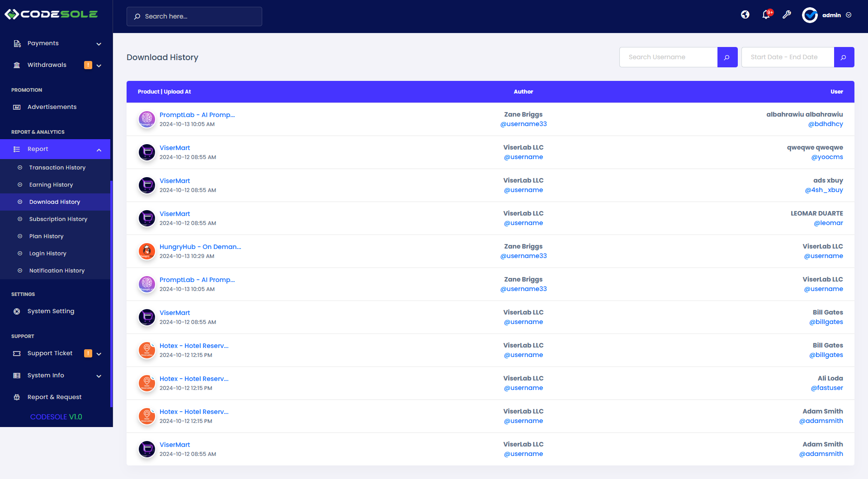Open the admin account dropdown arrow
The image size is (868, 479).
click(849, 15)
